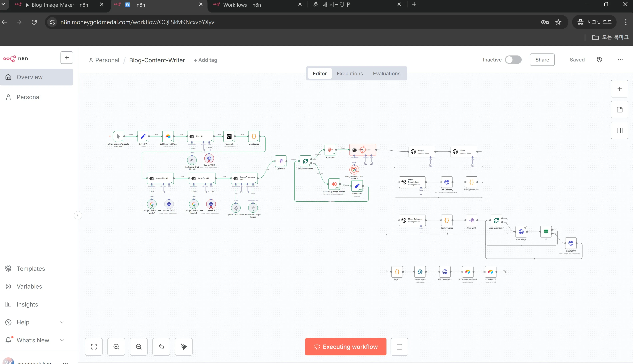The height and width of the screenshot is (364, 633).
Task: Click the zoom in magnifier icon
Action: click(116, 347)
